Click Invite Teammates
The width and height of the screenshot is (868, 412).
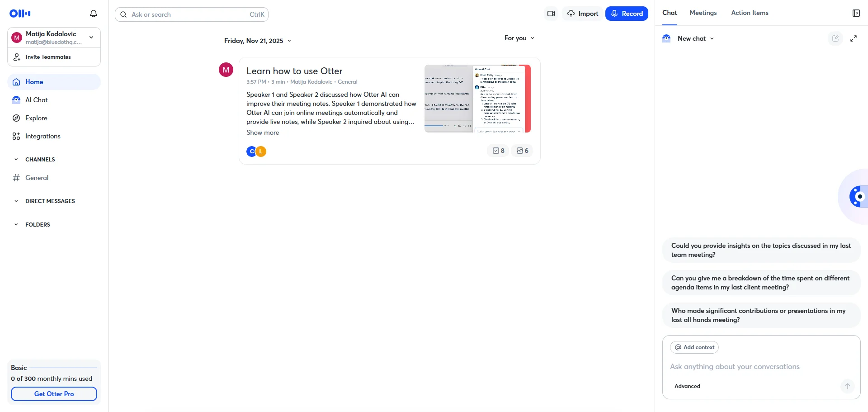pos(54,57)
